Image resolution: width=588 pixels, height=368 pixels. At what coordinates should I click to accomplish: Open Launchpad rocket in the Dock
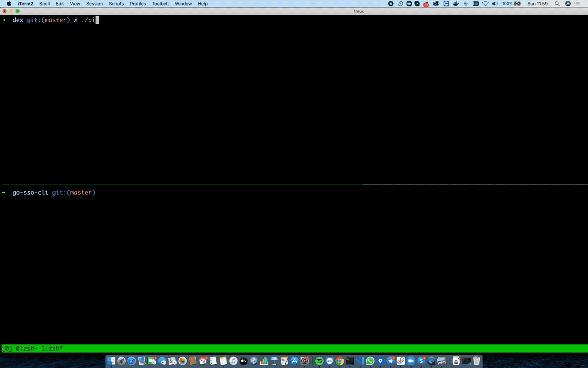(121, 361)
